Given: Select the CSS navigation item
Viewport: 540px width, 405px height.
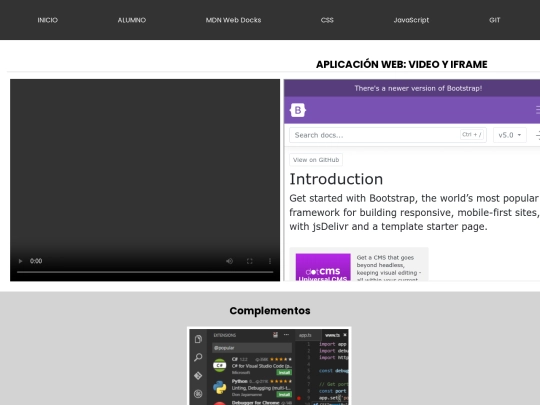Looking at the screenshot, I should 327,20.
